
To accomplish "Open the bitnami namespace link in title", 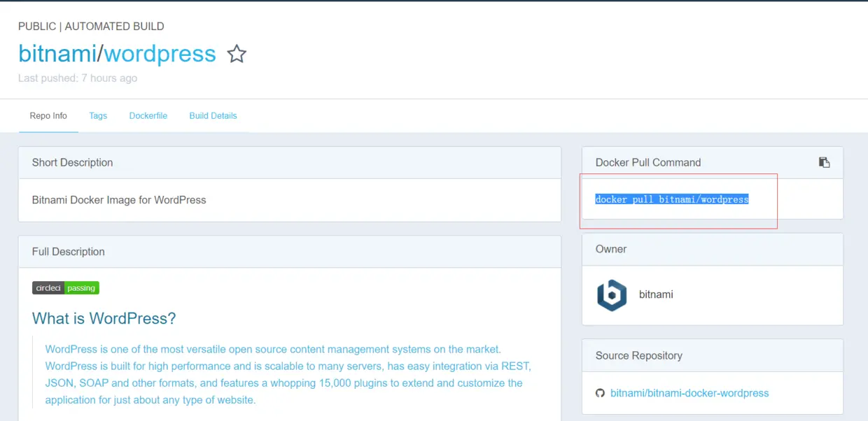I will (57, 54).
